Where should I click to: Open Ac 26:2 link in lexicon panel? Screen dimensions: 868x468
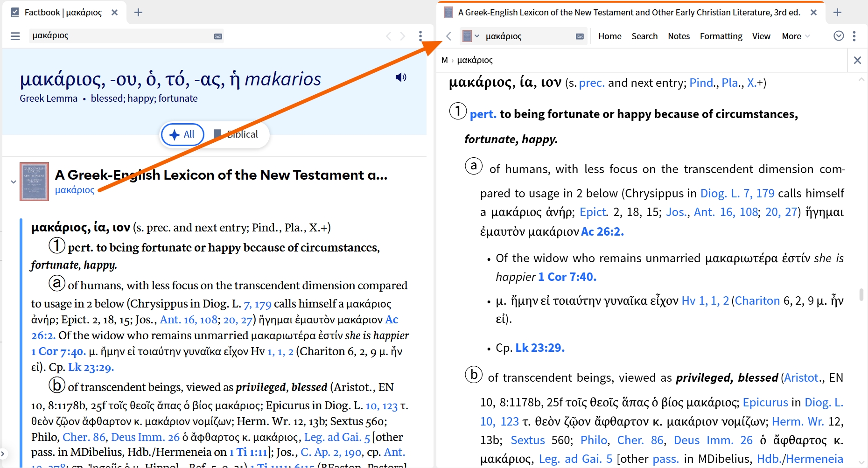[602, 231]
